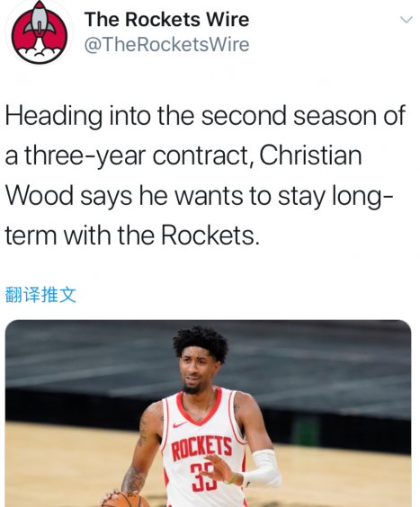Click the name Christian in the tweet text

click(310, 156)
